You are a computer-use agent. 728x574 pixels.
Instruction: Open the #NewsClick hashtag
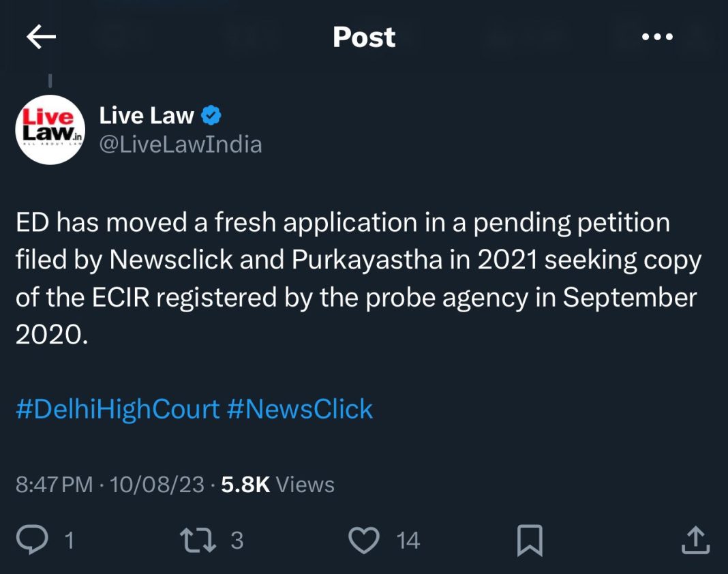click(x=300, y=409)
